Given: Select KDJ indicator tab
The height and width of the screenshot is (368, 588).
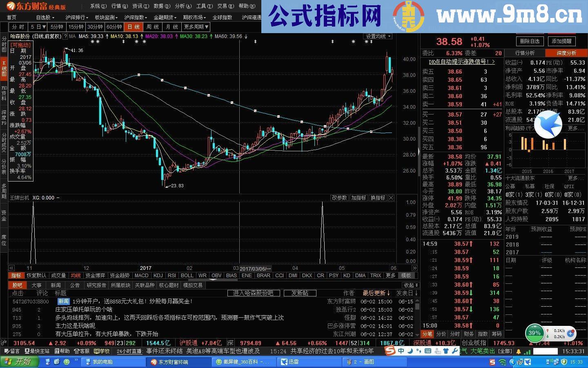Looking at the screenshot, I should (158, 276).
